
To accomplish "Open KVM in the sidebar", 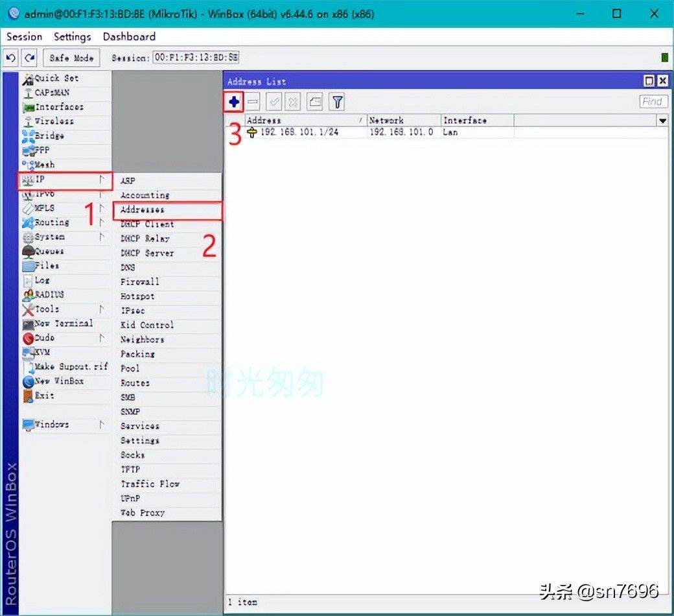I will (65, 352).
